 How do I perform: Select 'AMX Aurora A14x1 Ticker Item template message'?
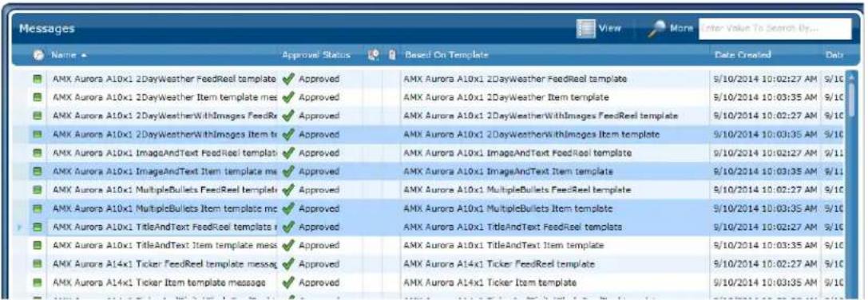click(x=159, y=282)
